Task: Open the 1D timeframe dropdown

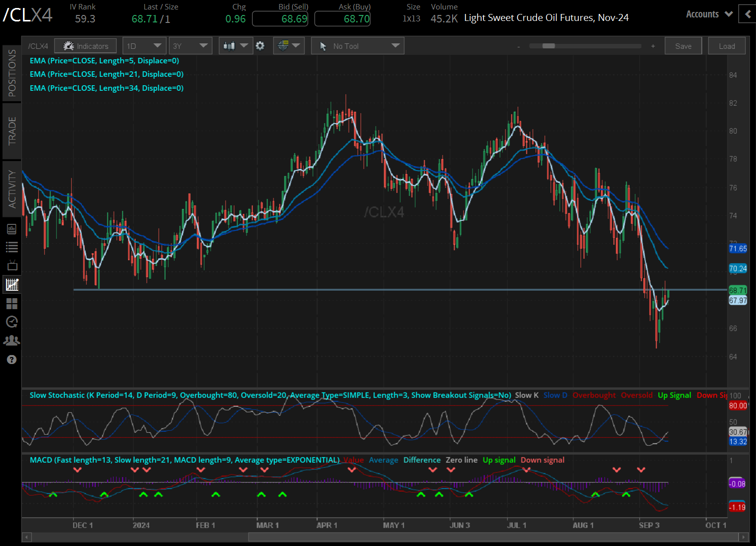Action: pos(144,45)
